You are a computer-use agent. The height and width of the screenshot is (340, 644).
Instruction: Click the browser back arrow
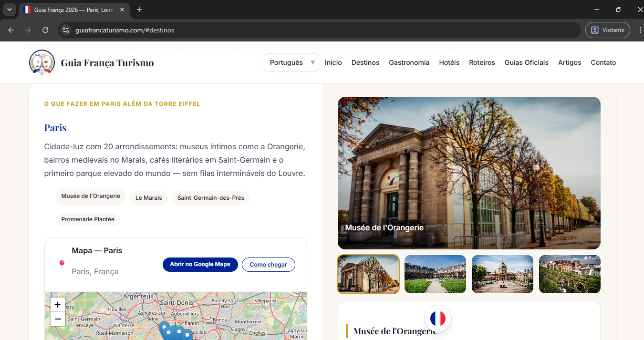(x=11, y=30)
